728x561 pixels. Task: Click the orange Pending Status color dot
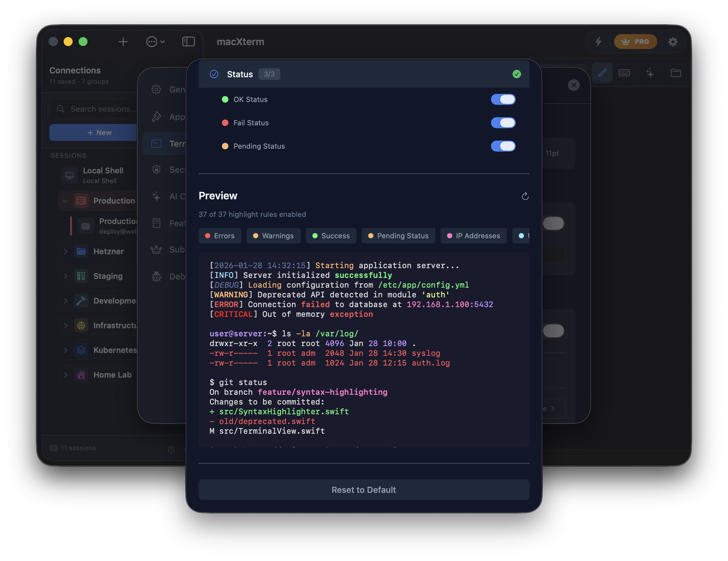click(x=225, y=146)
